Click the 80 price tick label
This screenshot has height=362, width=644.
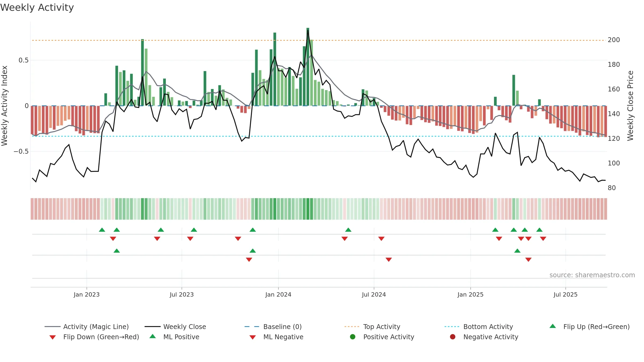point(612,188)
